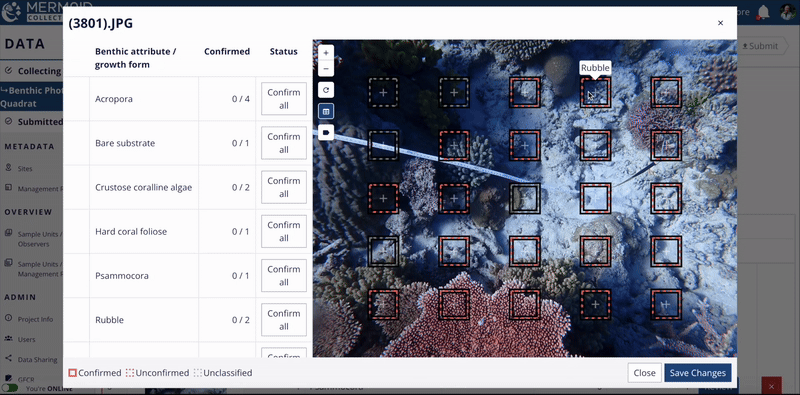Screen dimensions: 800x395
Task: Select the Crustose coralline algae row label
Action: click(143, 187)
